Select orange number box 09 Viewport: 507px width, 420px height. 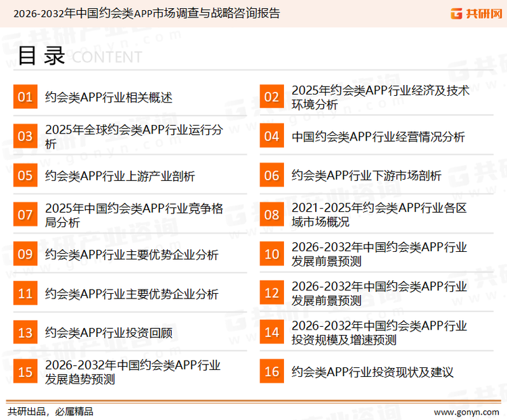tap(25, 254)
